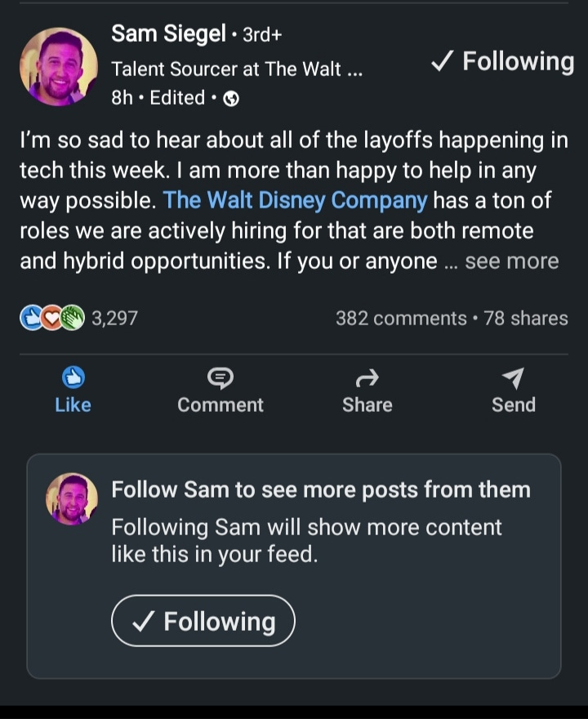View the 78 shares list

coord(526,318)
